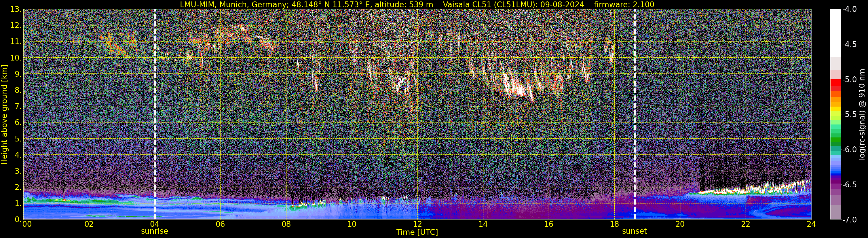Image resolution: width=868 pixels, height=238 pixels.
Task: Click the time axis tick label '24'
Action: (811, 224)
